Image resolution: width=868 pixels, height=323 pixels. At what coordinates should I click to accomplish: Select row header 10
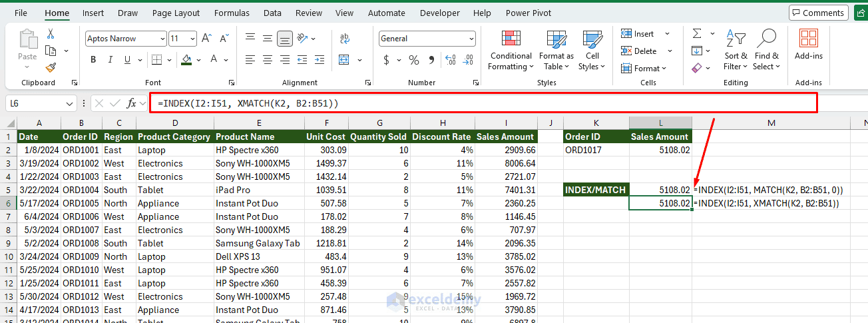tap(9, 256)
